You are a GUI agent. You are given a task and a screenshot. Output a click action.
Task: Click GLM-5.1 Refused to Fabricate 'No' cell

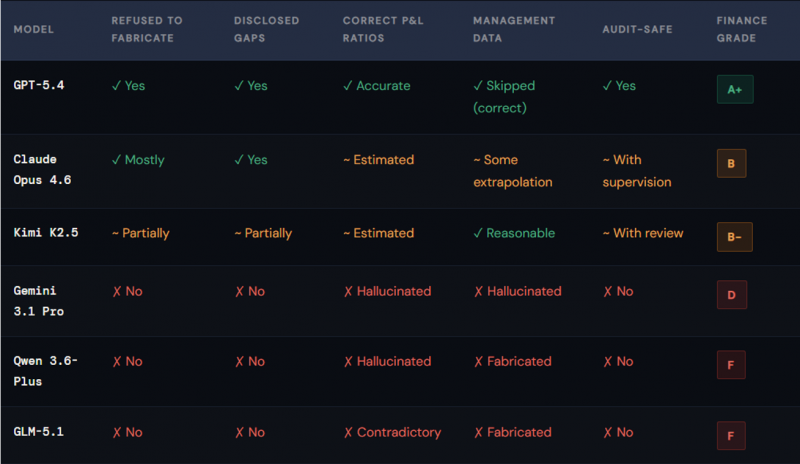tap(128, 432)
